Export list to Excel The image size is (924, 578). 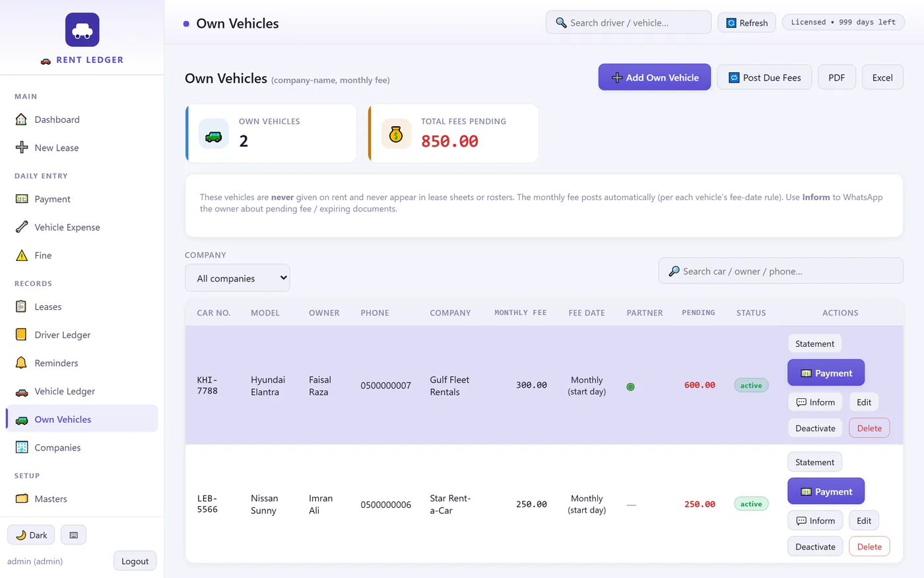click(882, 77)
